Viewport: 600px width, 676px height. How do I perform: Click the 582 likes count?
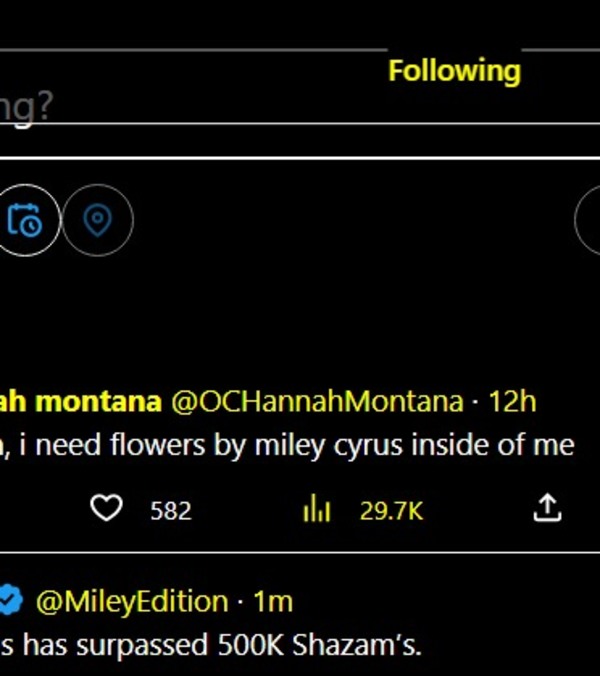[x=170, y=511]
